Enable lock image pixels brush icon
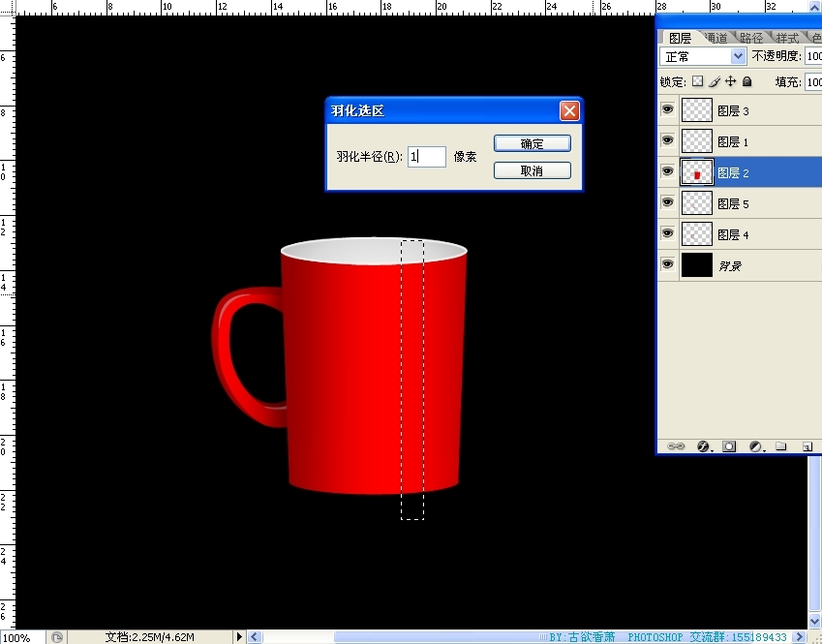 715,82
